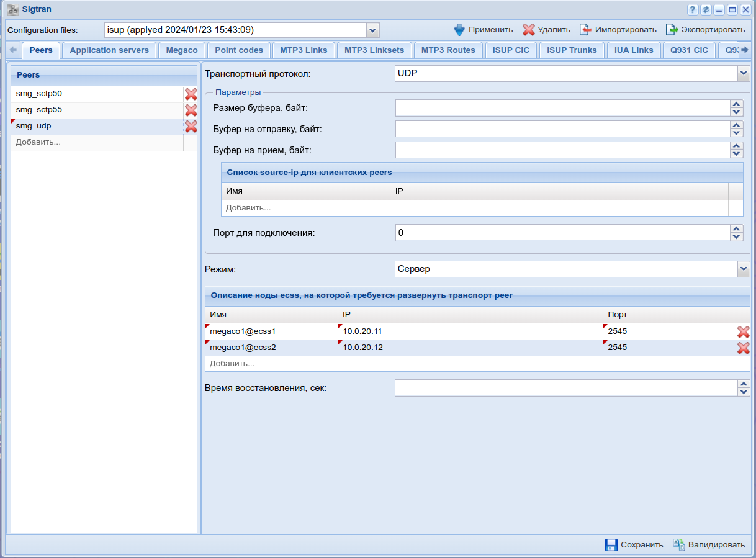Image resolution: width=756 pixels, height=558 pixels.
Task: Click the IP column header in ecss table
Action: pos(470,315)
